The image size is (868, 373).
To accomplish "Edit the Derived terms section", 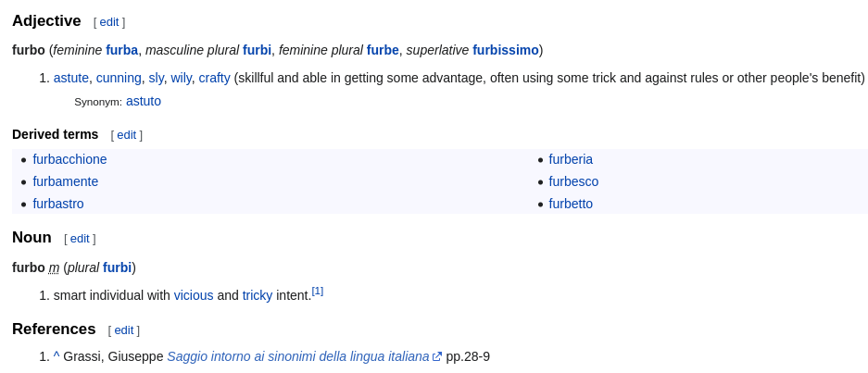I will tap(126, 135).
